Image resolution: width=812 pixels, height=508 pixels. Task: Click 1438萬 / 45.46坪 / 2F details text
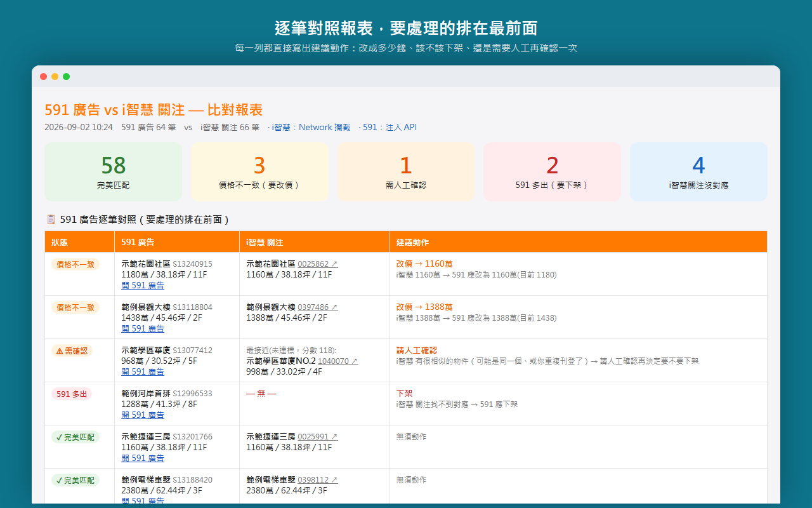point(162,318)
